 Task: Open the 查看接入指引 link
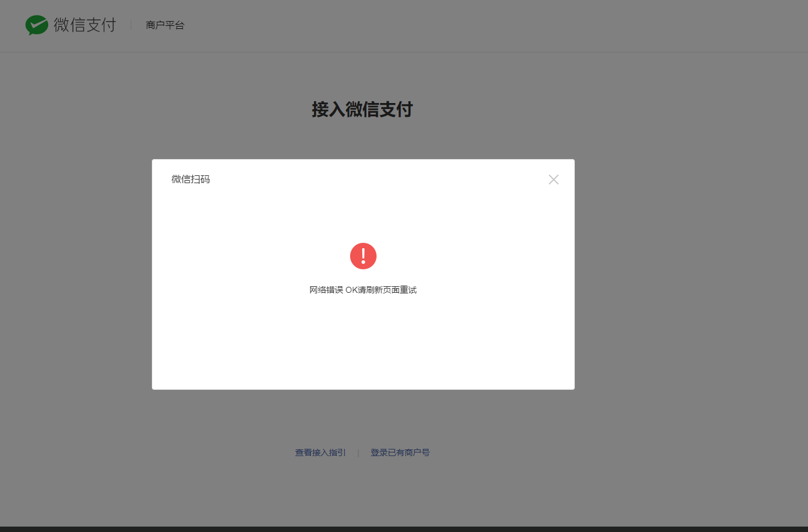point(321,452)
